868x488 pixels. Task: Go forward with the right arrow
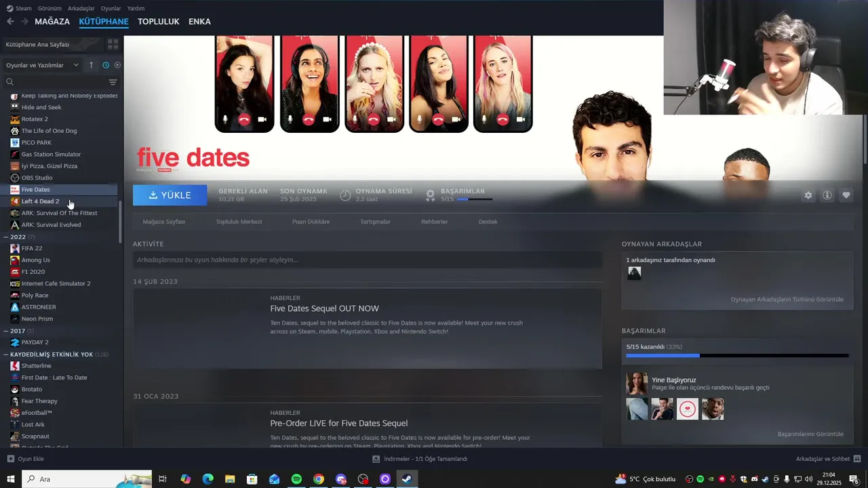click(24, 22)
